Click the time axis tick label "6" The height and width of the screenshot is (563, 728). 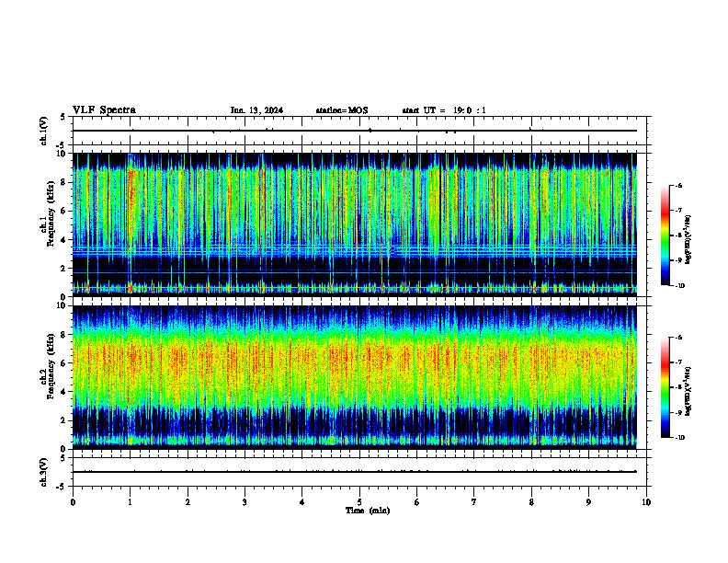pyautogui.click(x=417, y=502)
